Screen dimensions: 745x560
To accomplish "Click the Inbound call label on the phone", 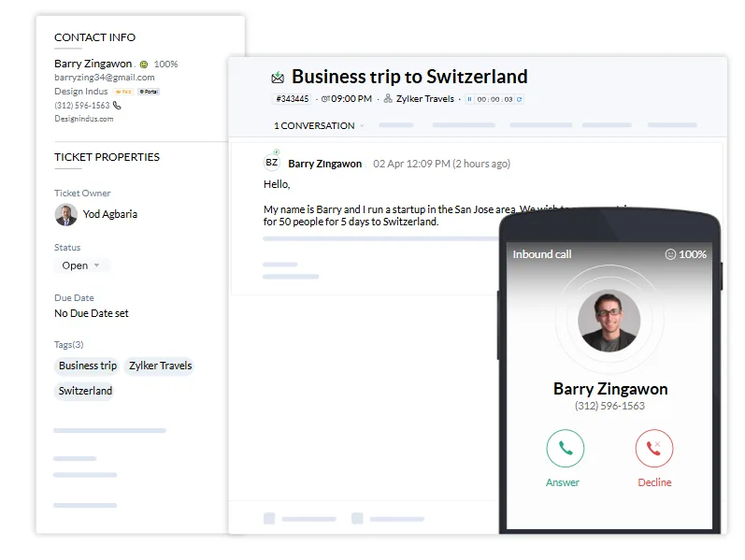I will tap(542, 254).
